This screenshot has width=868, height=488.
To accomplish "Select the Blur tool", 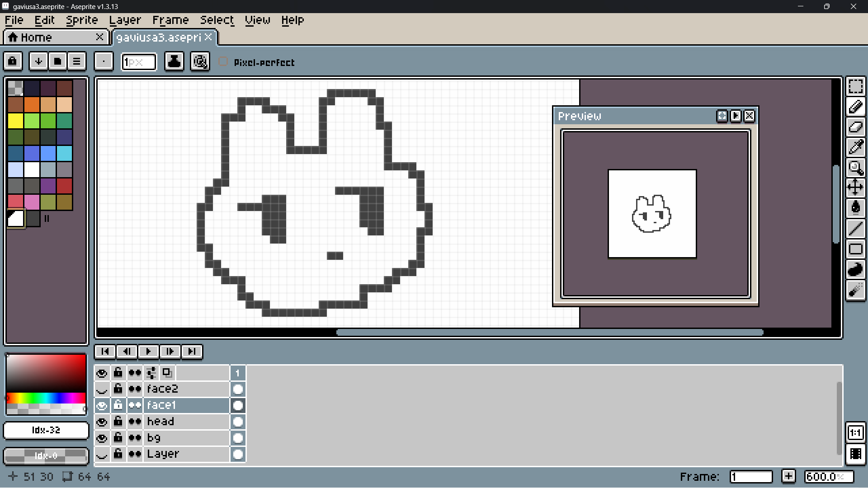I will [855, 290].
